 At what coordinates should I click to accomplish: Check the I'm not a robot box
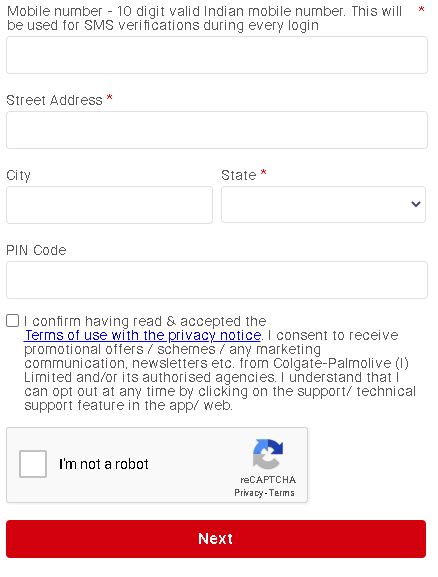(33, 464)
